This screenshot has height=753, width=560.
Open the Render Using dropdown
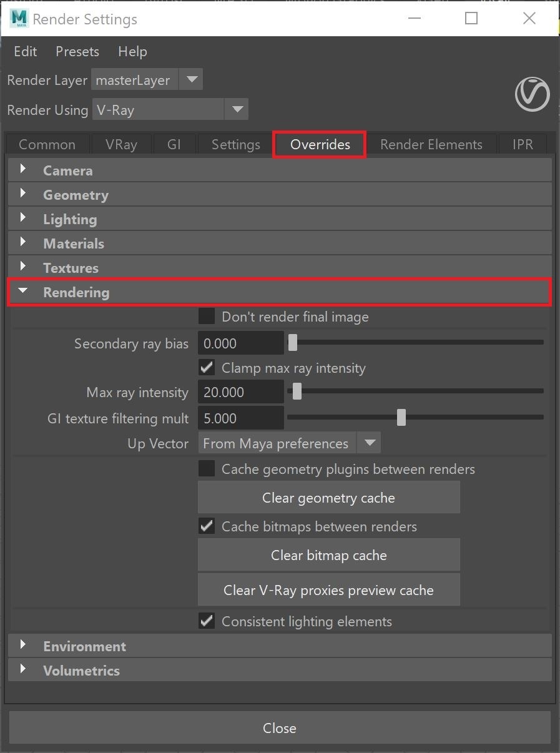click(x=170, y=109)
